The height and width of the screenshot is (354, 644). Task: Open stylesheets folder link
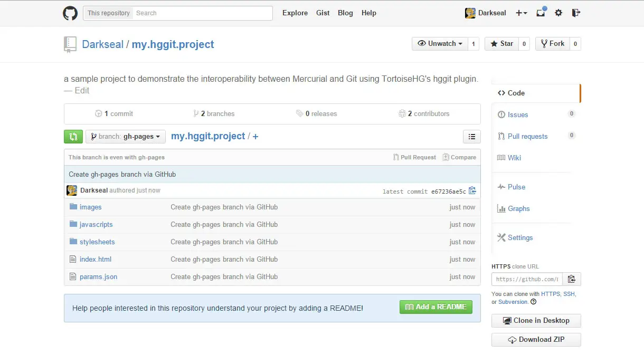[97, 242]
